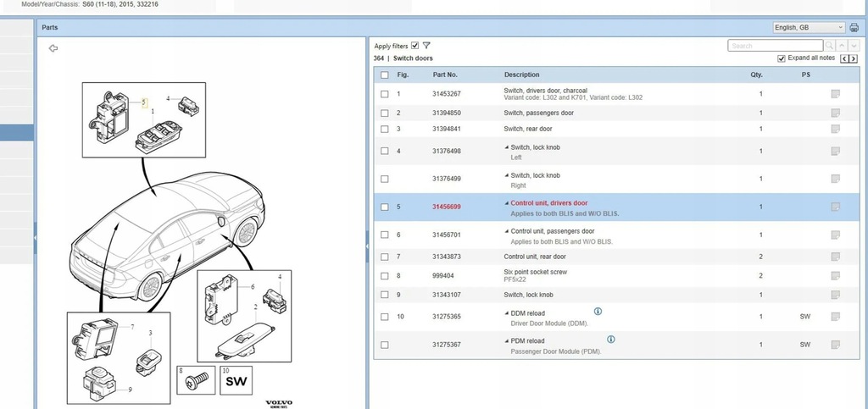Screen dimensions: 868x409
Task: Collapse the left sidebar using splitter handle
Action: (36, 237)
